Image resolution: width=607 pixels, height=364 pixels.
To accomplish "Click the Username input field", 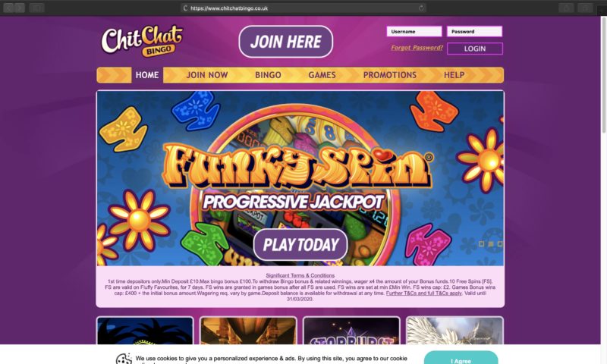I will [x=414, y=31].
